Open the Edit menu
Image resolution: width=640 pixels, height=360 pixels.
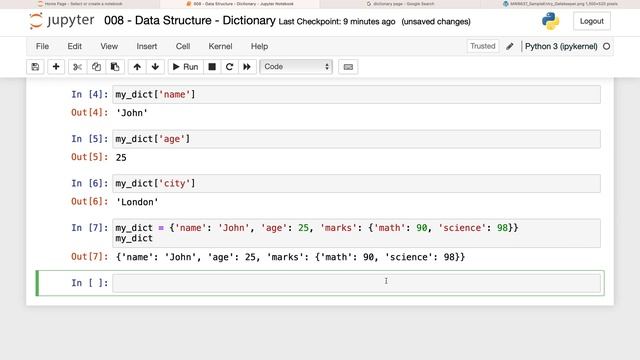pos(74,47)
